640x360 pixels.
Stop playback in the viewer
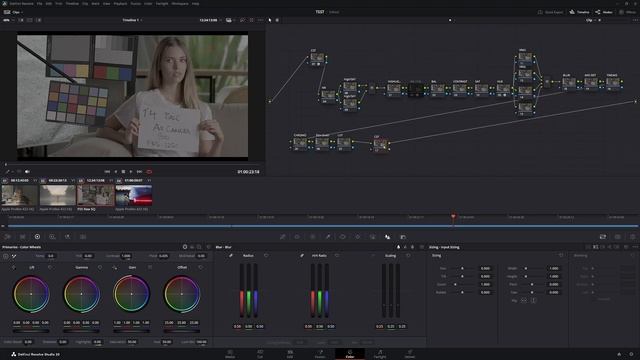click(x=123, y=172)
